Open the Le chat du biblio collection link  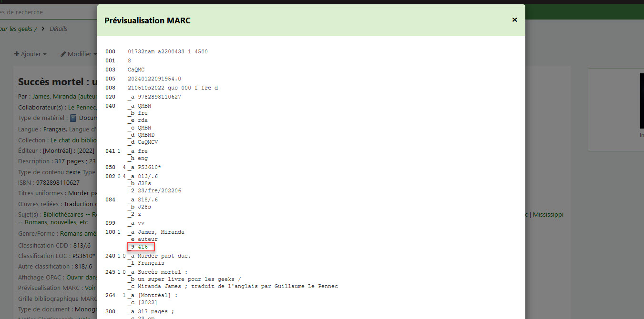pyautogui.click(x=74, y=140)
